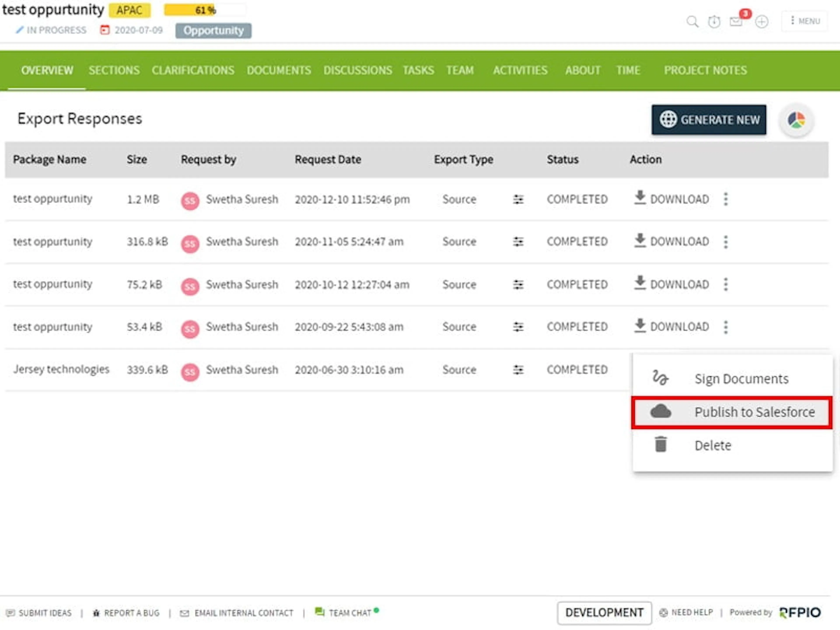The width and height of the screenshot is (840, 630).
Task: Click the pencil icon beside IN PROGRESS
Action: click(x=19, y=30)
